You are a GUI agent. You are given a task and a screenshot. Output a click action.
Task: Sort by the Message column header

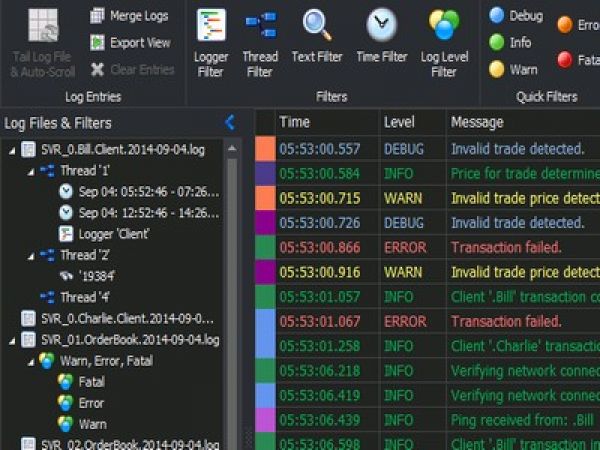coord(523,122)
